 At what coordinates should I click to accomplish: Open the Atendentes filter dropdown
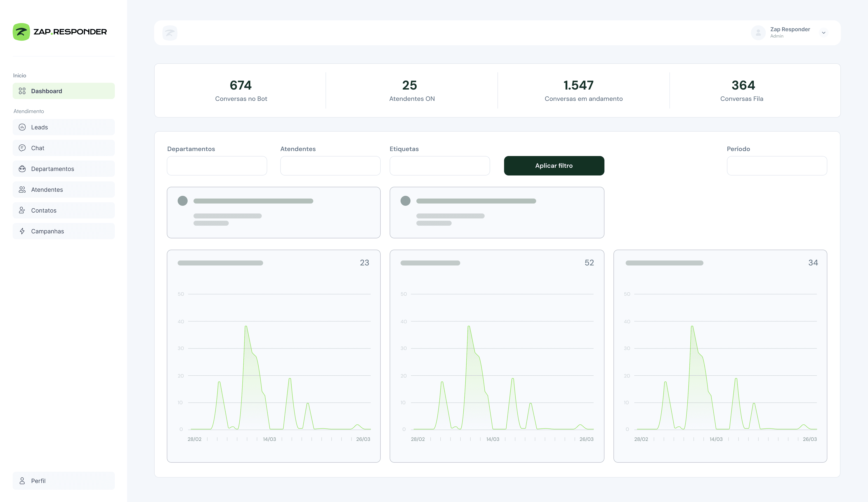[x=330, y=166]
